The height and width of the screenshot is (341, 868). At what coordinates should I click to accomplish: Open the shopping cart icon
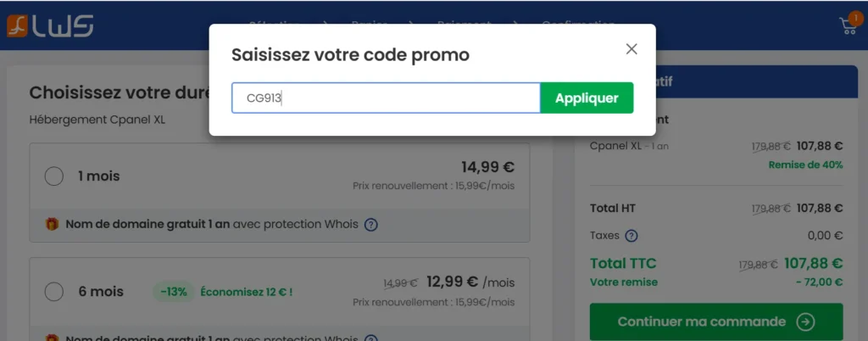(x=847, y=26)
